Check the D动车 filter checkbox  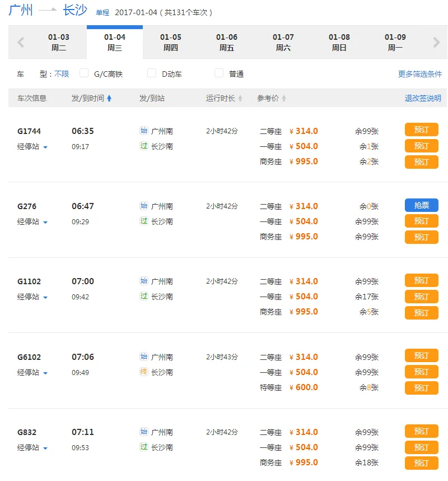[151, 73]
